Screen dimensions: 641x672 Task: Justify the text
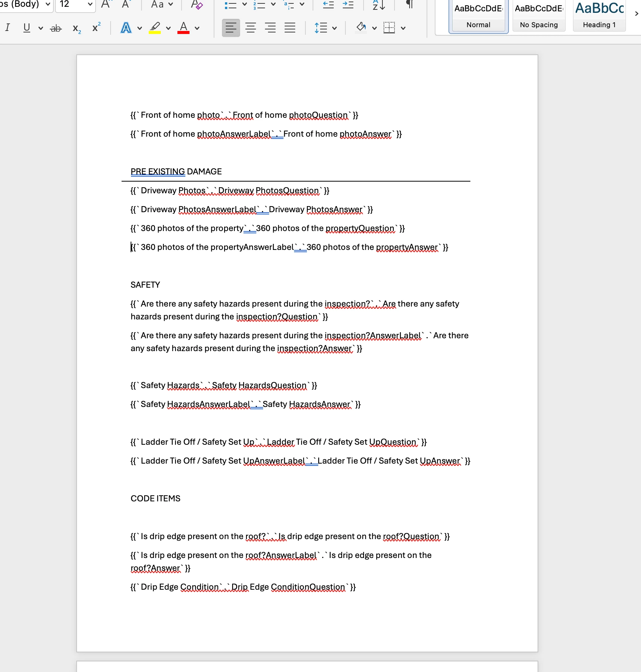tap(290, 28)
